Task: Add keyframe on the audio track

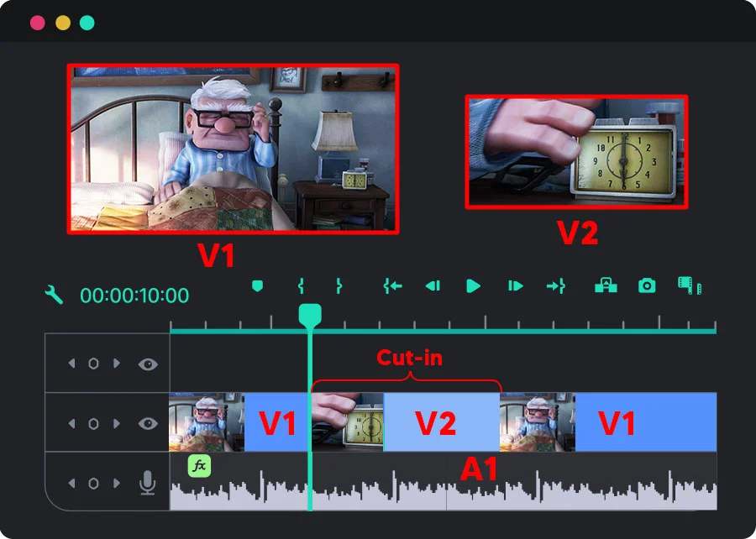Action: pyautogui.click(x=93, y=483)
